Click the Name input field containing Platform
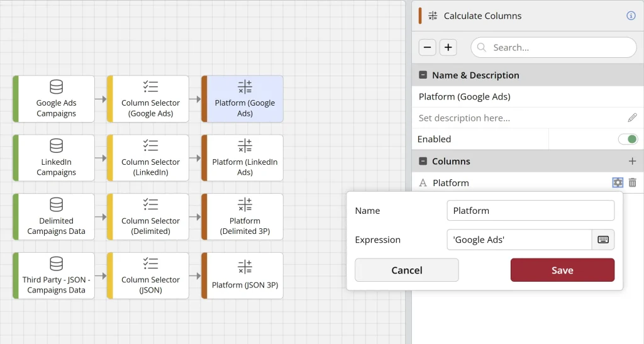This screenshot has width=644, height=344. pos(531,211)
